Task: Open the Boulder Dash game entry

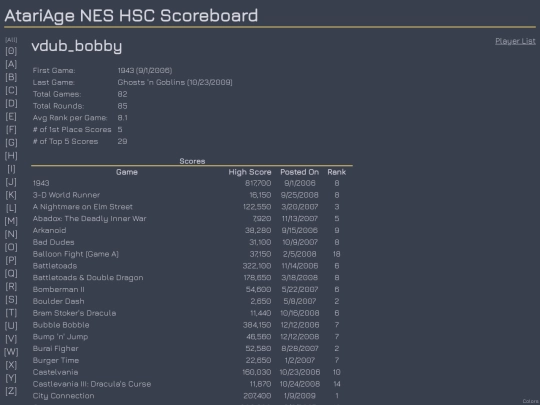Action: tap(59, 301)
